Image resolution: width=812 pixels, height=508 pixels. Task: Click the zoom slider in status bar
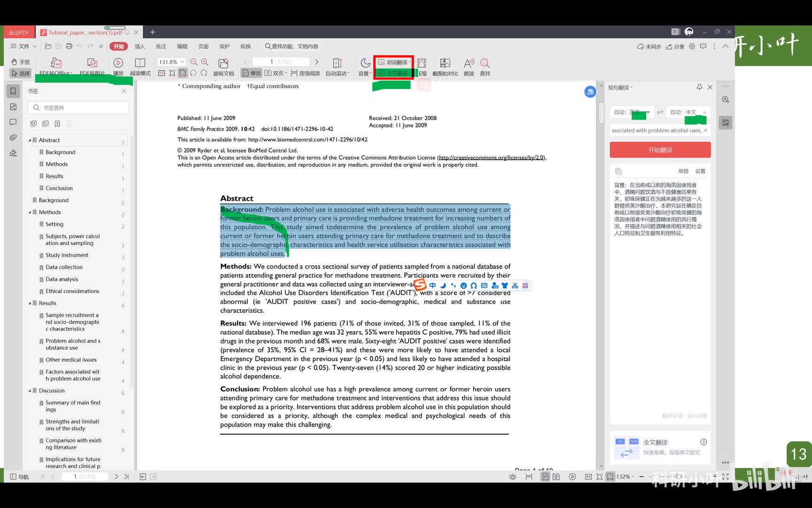tap(679, 476)
